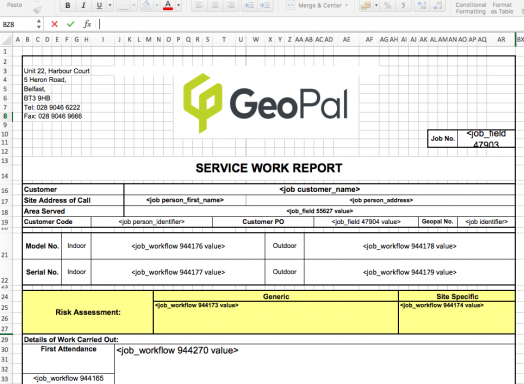Toggle italic formatting
The image size is (524, 384).
pyautogui.click(x=84, y=5)
